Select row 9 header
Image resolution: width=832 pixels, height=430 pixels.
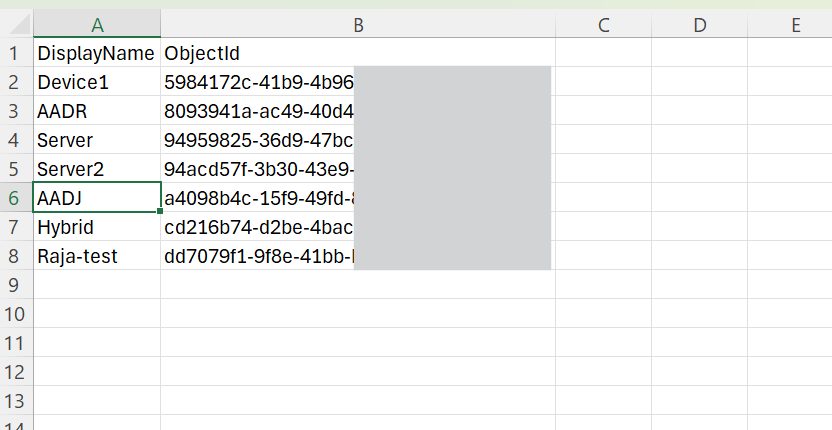click(16, 285)
